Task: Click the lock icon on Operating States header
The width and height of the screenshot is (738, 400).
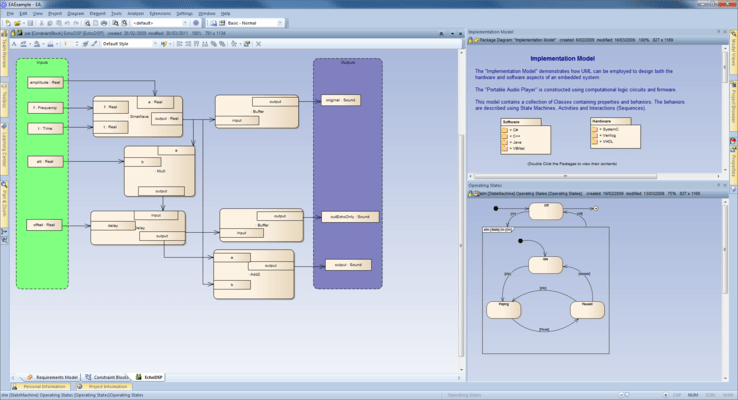Action: (x=470, y=193)
